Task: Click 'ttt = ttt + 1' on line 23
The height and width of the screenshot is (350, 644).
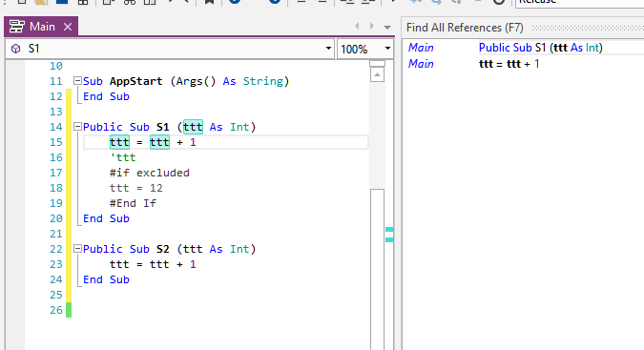Action: point(153,264)
